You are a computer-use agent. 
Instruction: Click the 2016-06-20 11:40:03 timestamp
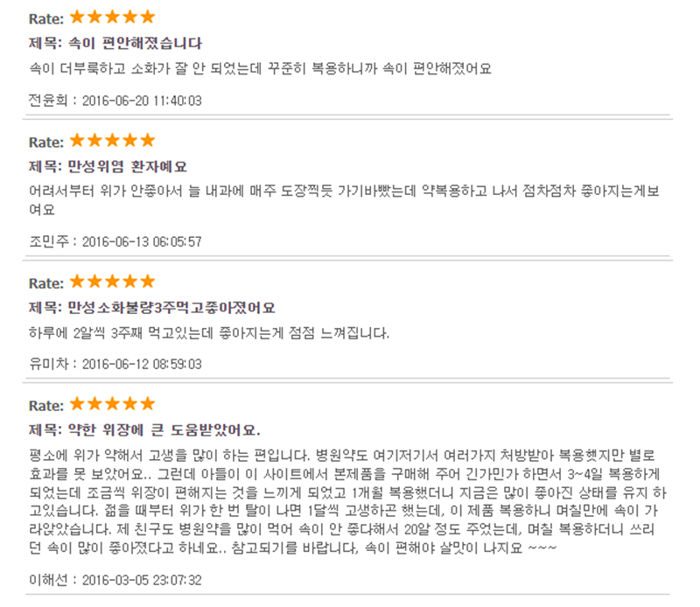[142, 101]
